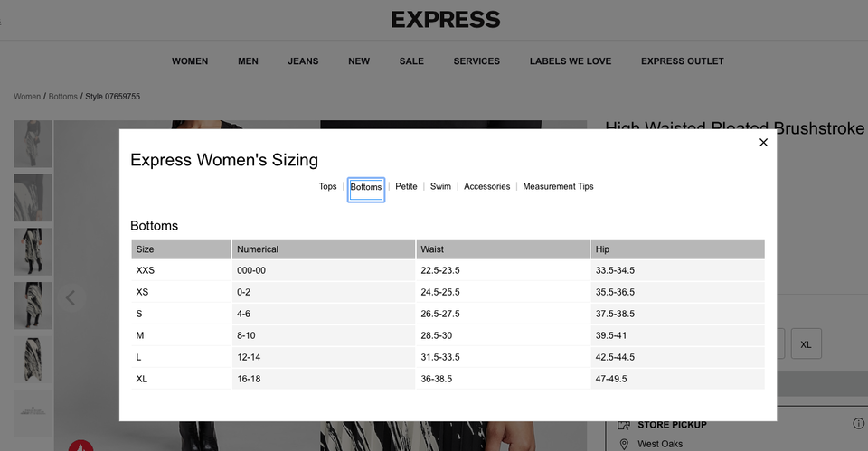Click the Bottoms breadcrumb link
868x451 pixels.
point(63,97)
